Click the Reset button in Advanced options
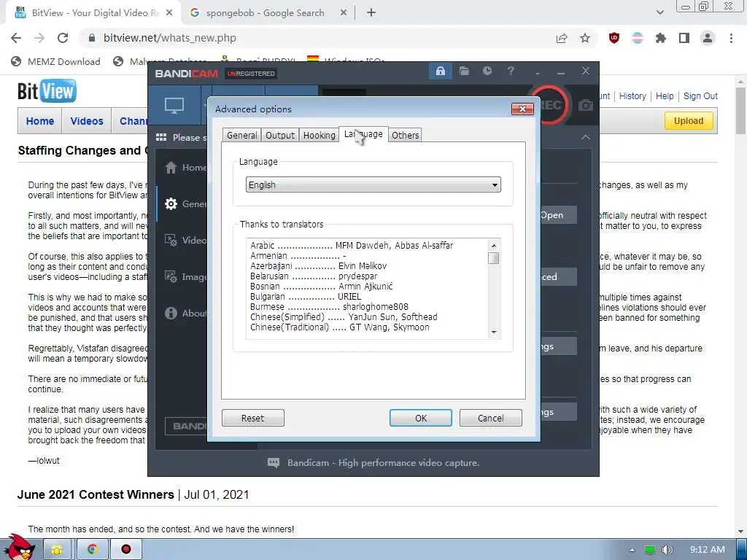The height and width of the screenshot is (560, 747). click(253, 418)
